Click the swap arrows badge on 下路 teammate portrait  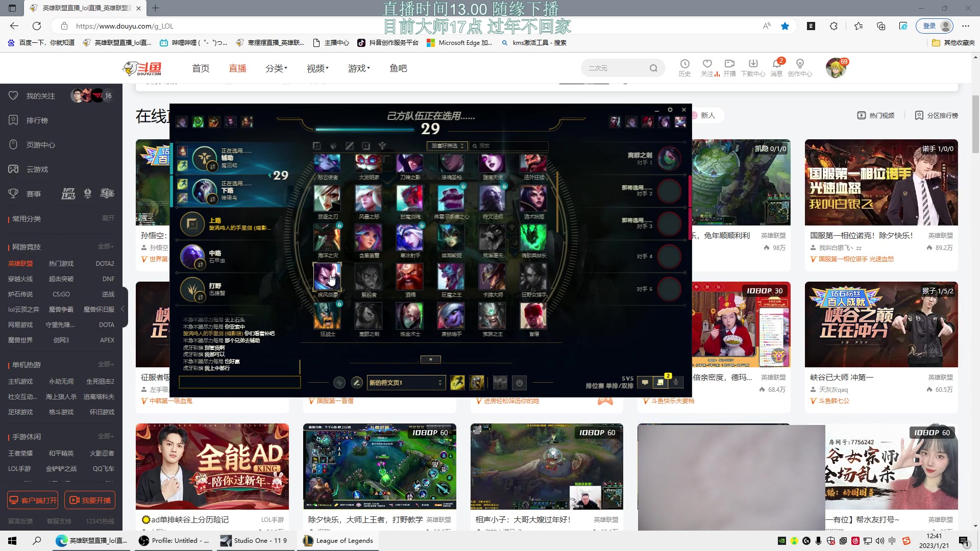(x=212, y=199)
